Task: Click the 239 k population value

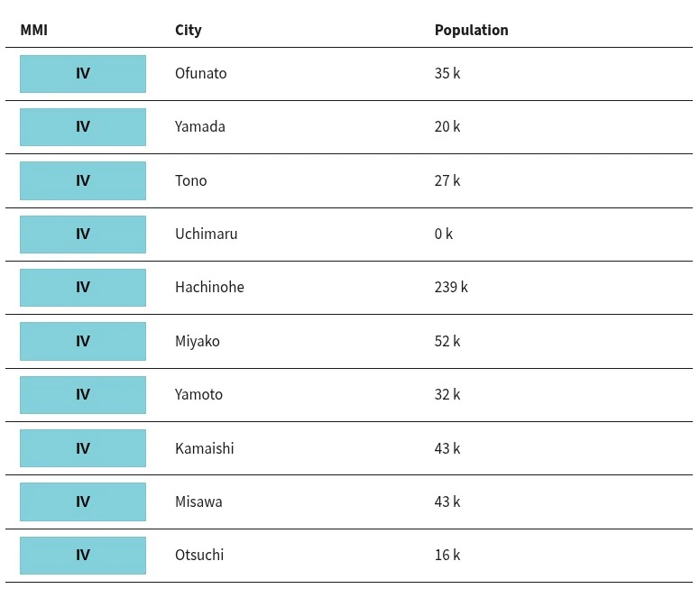Action: click(451, 287)
